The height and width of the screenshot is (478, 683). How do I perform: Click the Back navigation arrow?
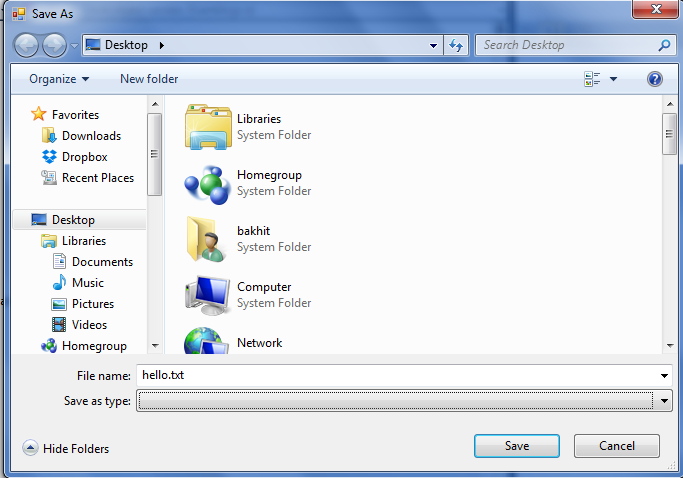[x=27, y=45]
